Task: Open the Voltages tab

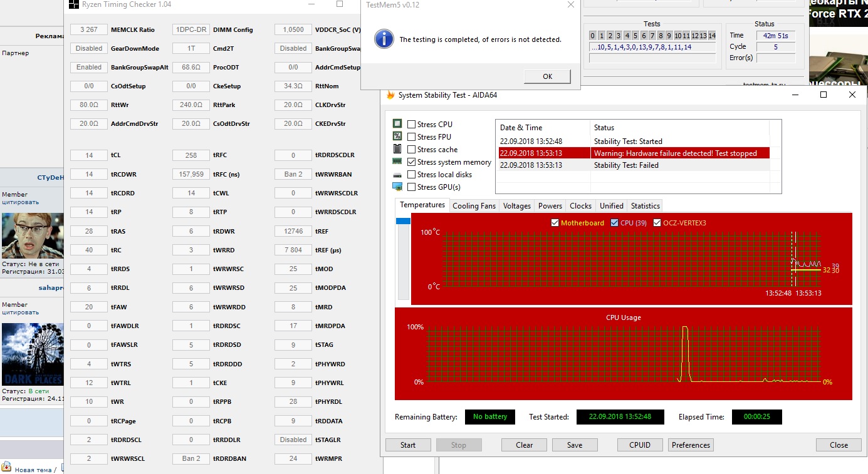Action: point(517,205)
